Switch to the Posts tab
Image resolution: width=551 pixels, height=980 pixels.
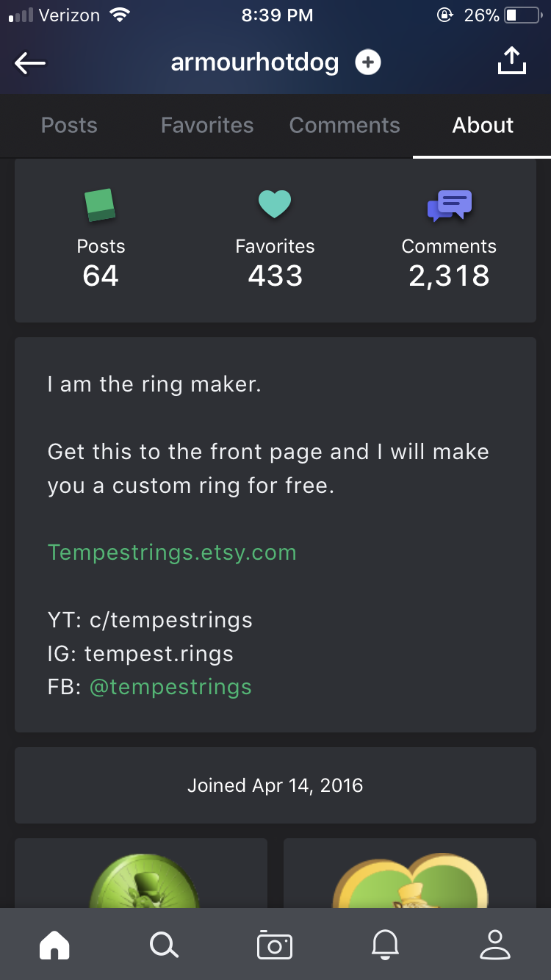pyautogui.click(x=69, y=126)
